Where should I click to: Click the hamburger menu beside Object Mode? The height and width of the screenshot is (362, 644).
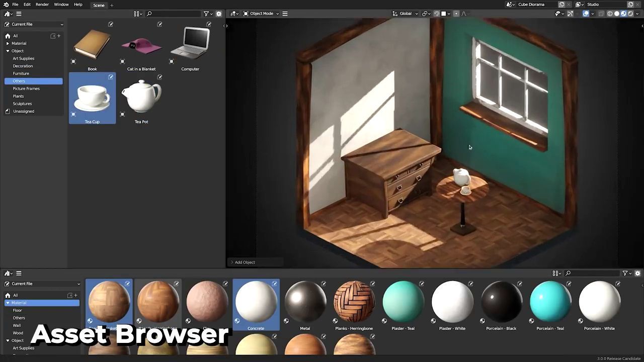(x=285, y=14)
